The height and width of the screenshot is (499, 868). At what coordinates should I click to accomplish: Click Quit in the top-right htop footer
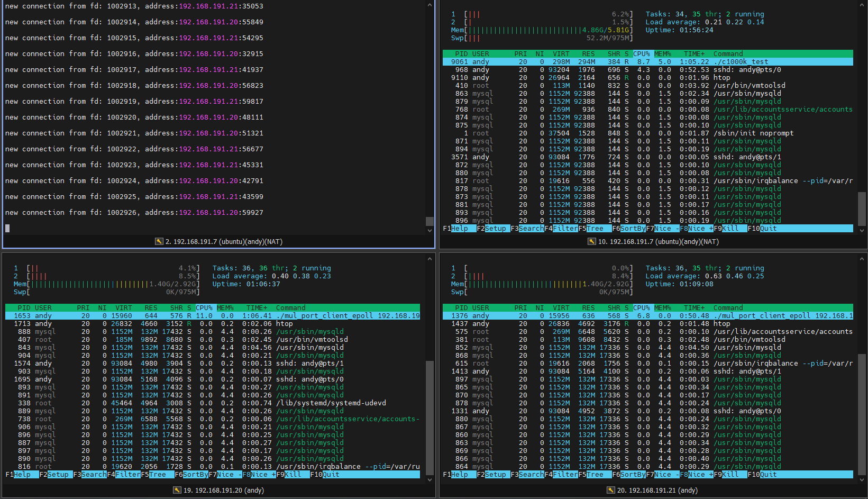pos(768,229)
